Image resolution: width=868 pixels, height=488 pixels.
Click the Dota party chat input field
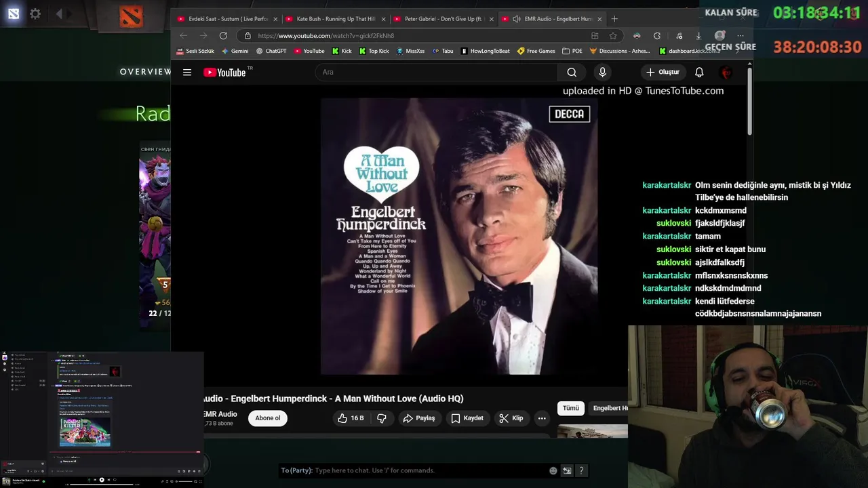(431, 470)
